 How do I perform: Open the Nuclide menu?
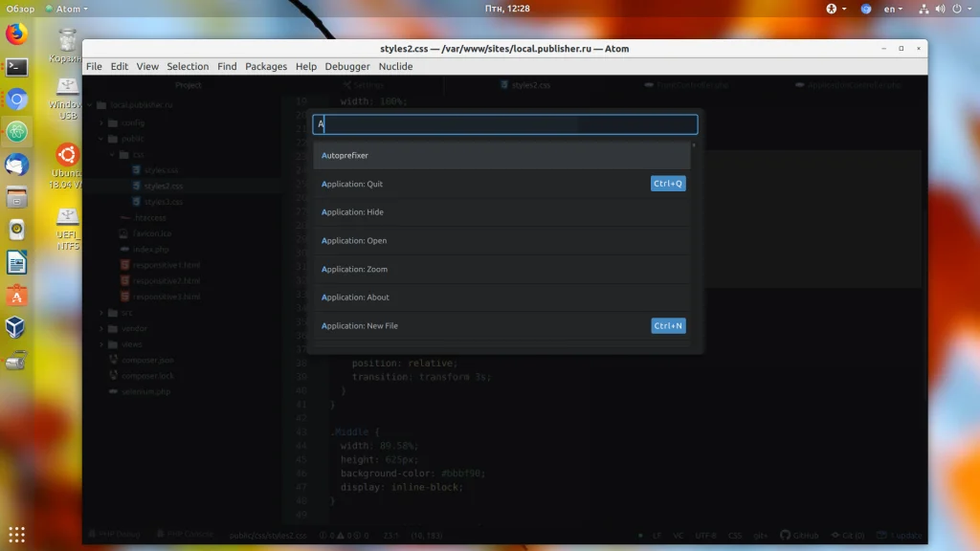click(x=395, y=66)
